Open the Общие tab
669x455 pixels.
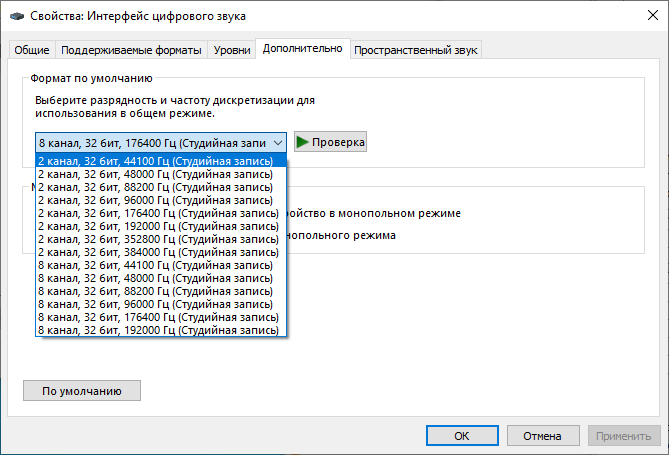click(x=32, y=50)
